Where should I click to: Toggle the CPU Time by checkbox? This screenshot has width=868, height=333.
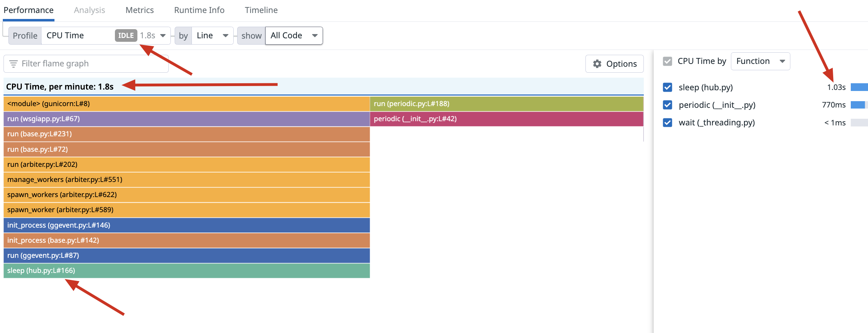point(667,61)
